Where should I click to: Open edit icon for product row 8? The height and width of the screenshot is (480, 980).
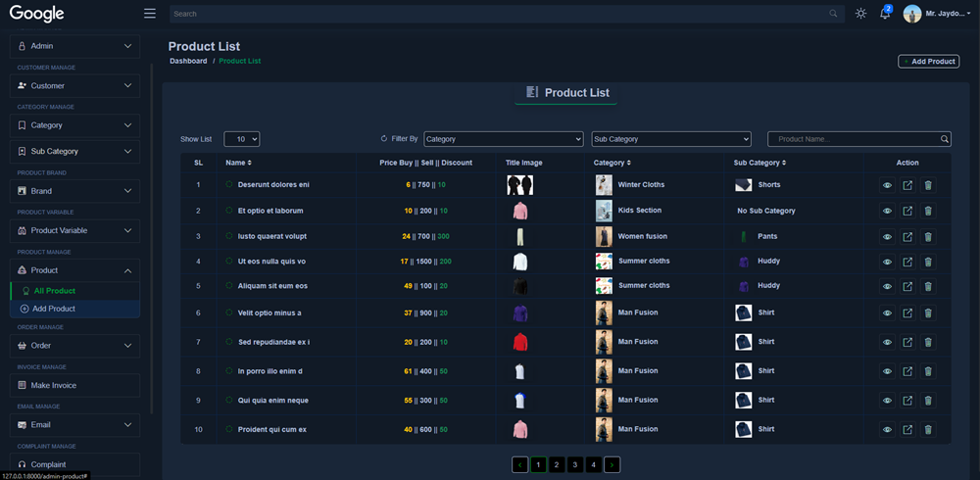[907, 372]
